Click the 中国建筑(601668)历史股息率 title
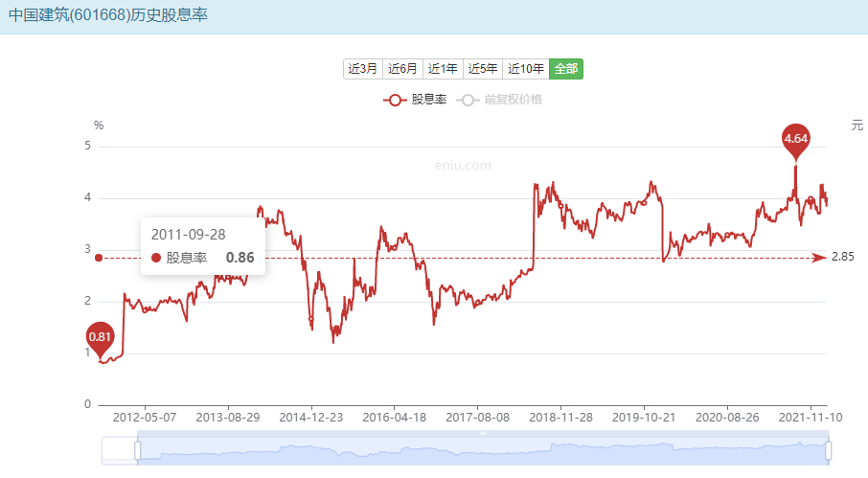 point(108,15)
